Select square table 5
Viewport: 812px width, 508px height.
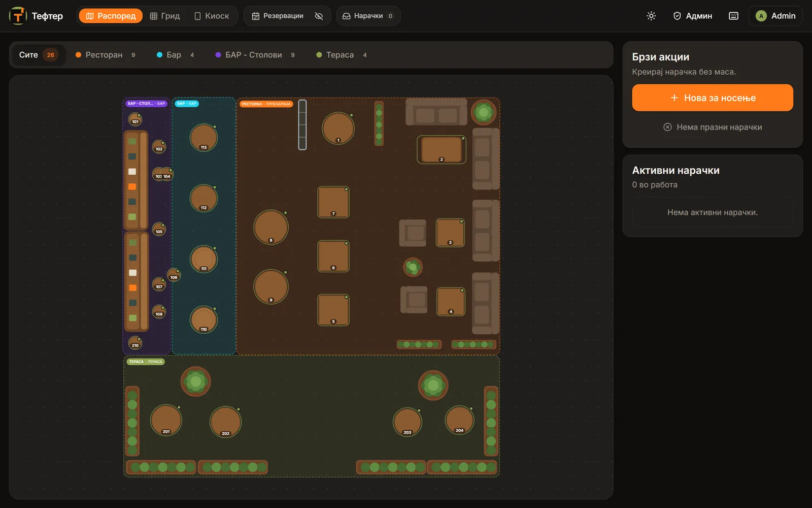333,310
